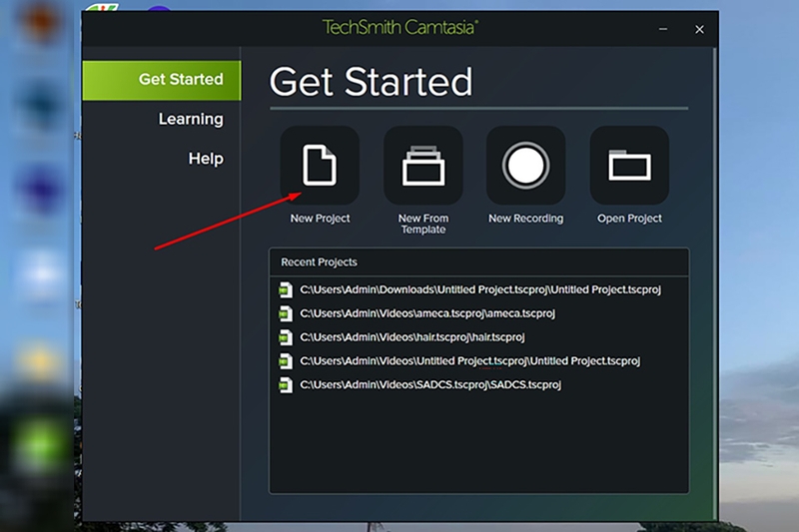Viewport: 799px width, 532px height.
Task: Open recent project hair.tscproj
Action: coord(411,337)
